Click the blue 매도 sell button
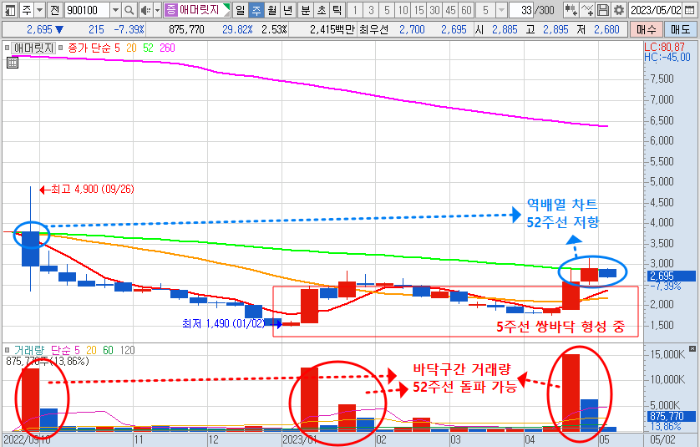 click(680, 29)
